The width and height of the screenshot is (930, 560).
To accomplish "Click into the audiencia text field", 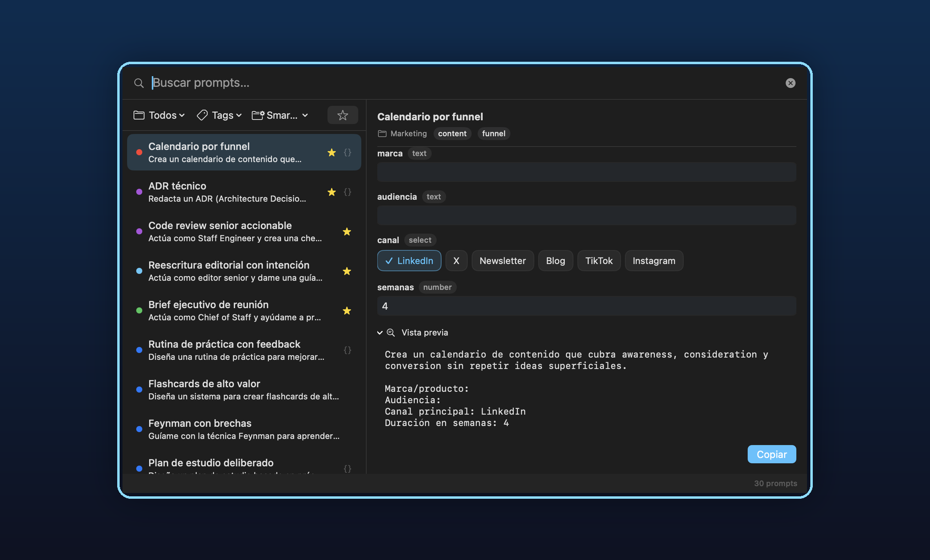I will click(587, 215).
